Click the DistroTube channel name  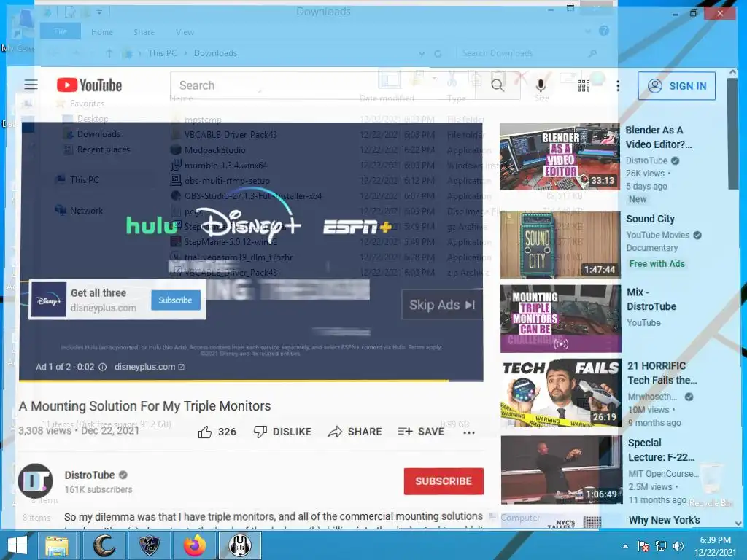point(90,475)
